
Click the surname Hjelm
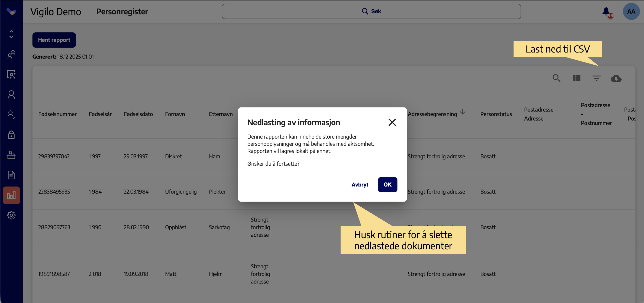coord(215,274)
